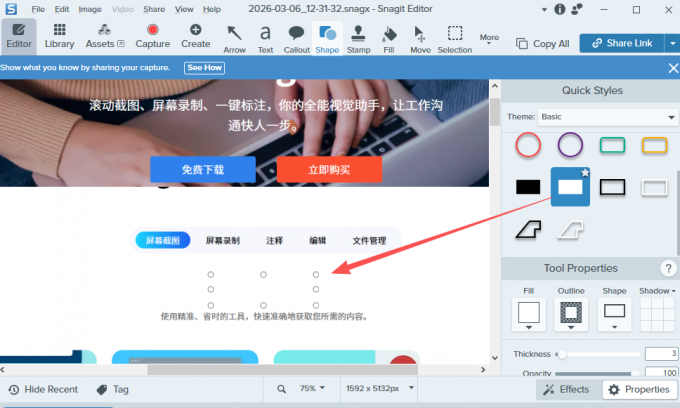Choose the black polygon quick style

[x=528, y=229]
